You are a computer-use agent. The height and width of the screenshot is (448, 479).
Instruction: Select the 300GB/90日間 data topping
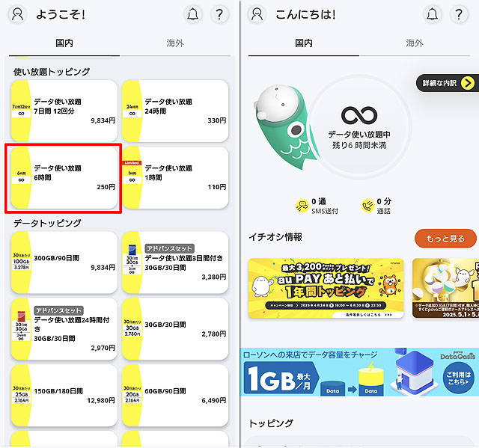point(64,263)
